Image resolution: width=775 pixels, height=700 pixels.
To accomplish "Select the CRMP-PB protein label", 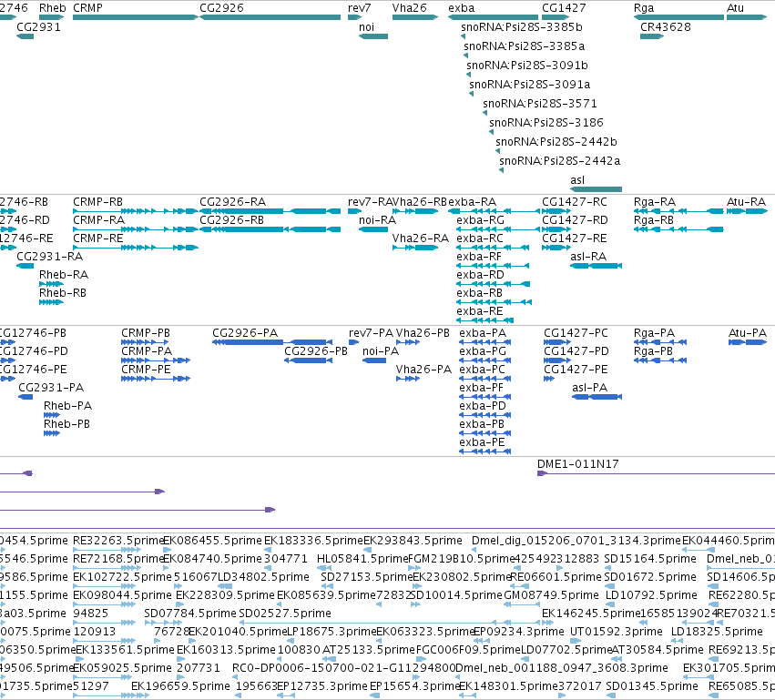I will pyautogui.click(x=146, y=333).
